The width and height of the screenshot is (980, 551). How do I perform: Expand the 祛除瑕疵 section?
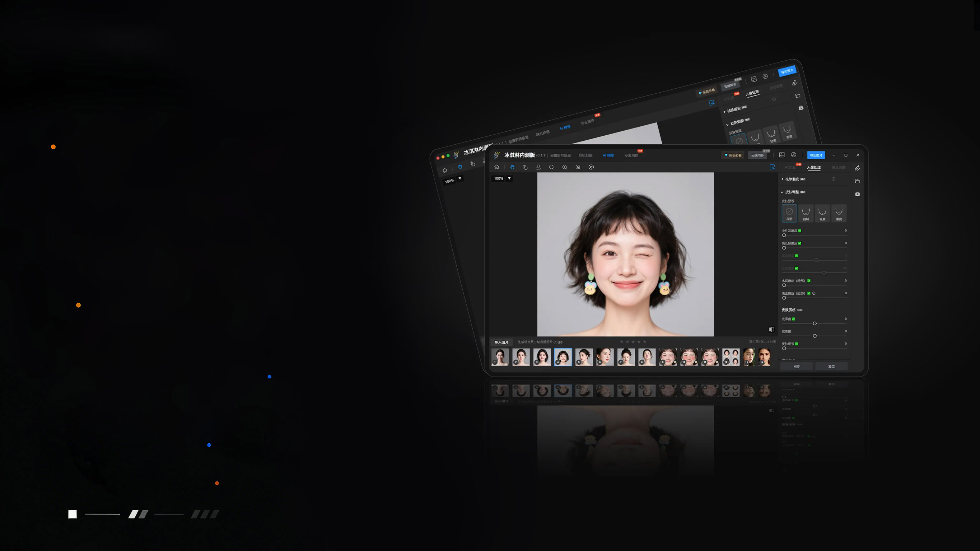(x=783, y=179)
